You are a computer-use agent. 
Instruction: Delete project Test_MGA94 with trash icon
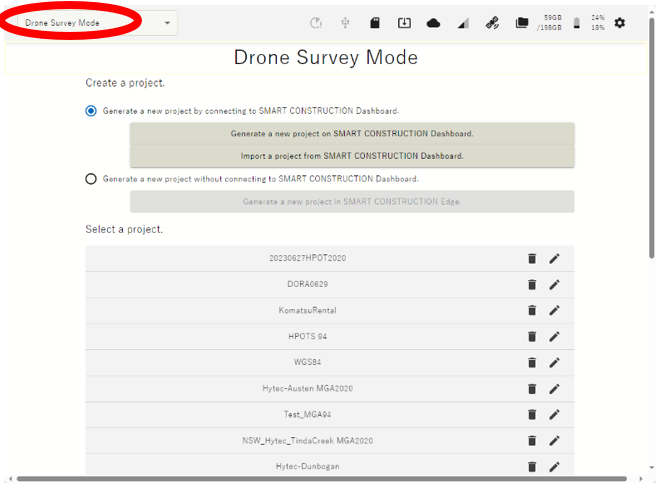tap(532, 415)
